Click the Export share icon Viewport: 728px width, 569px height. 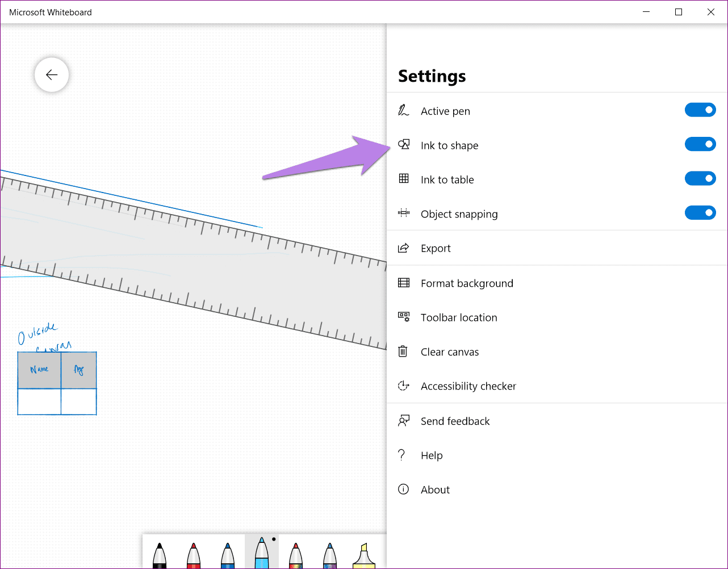(x=404, y=248)
